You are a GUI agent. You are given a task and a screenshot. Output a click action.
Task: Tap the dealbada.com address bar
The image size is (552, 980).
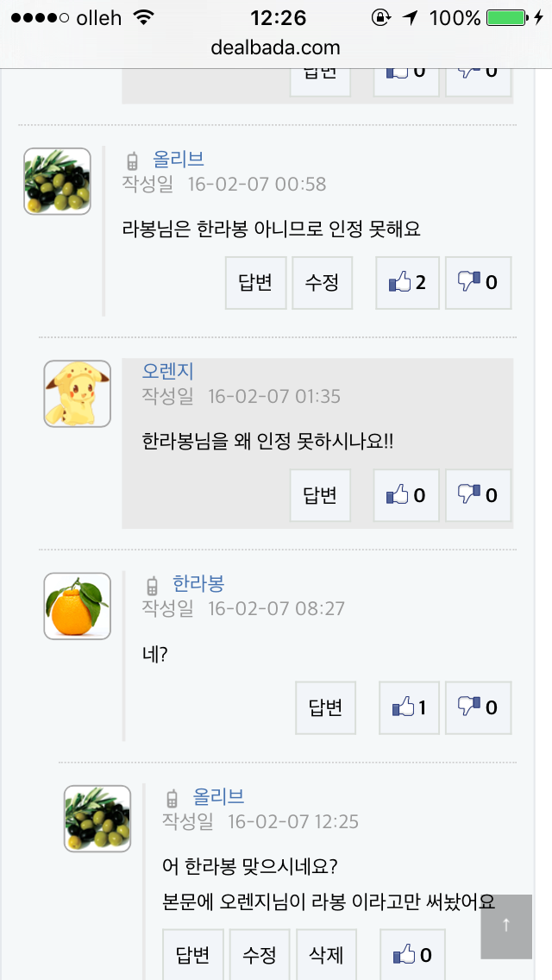click(x=276, y=48)
